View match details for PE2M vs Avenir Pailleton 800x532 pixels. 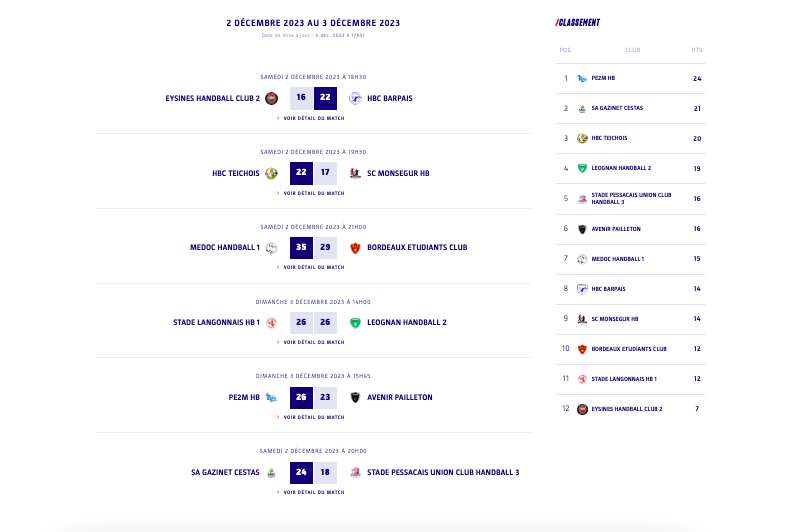313,417
